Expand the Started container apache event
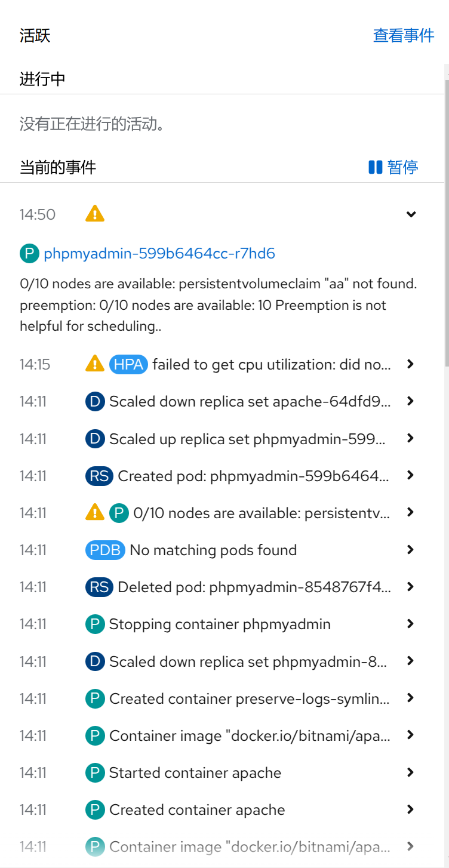 (410, 772)
